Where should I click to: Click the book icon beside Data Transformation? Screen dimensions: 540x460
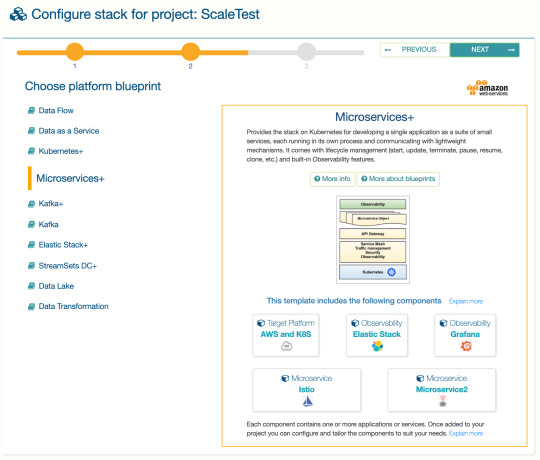(x=31, y=306)
